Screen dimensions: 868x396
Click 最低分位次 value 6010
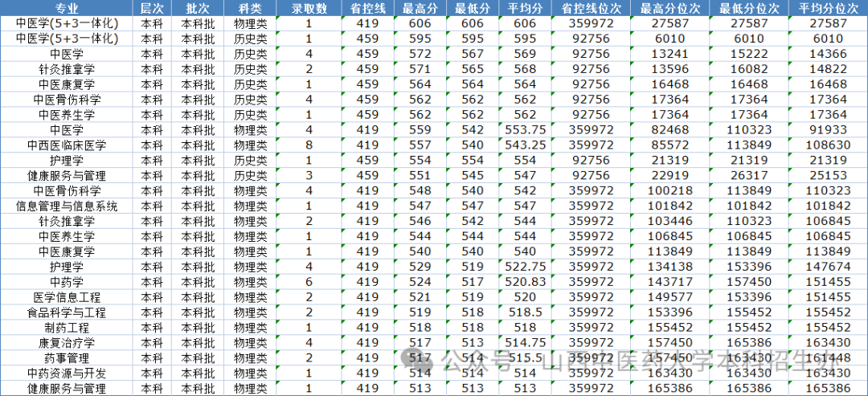pos(750,39)
